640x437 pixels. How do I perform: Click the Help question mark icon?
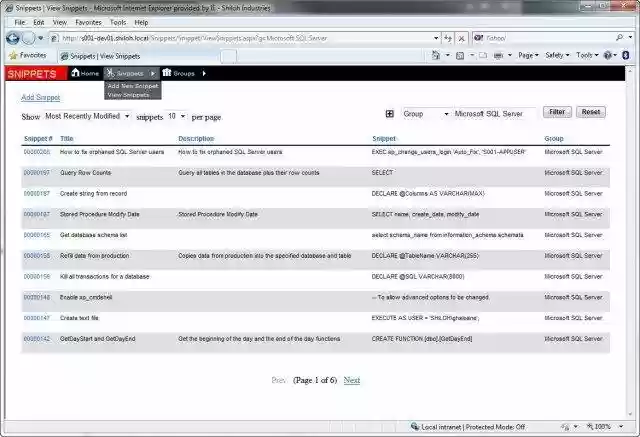tap(608, 55)
